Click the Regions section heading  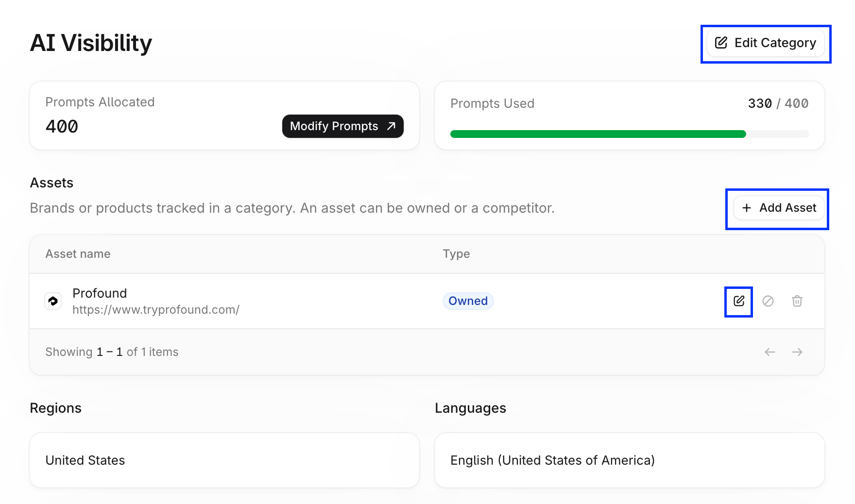click(56, 408)
